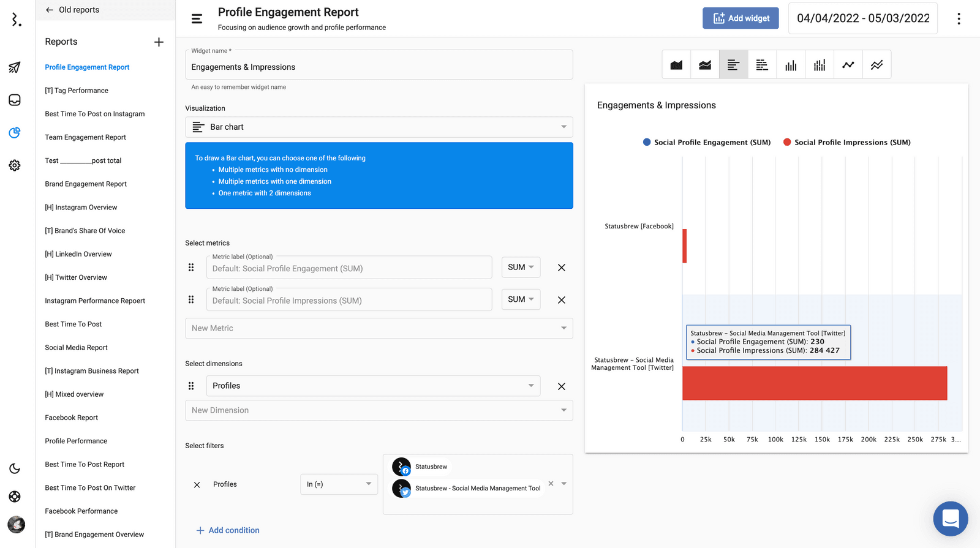The height and width of the screenshot is (548, 980).
Task: Toggle Social Profile Engagement legend series
Action: pyautogui.click(x=707, y=143)
